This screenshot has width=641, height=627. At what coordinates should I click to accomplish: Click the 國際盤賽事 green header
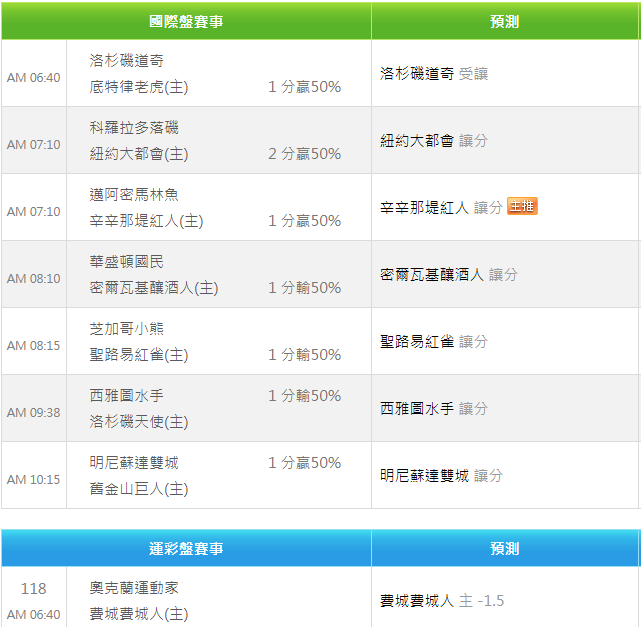click(186, 21)
